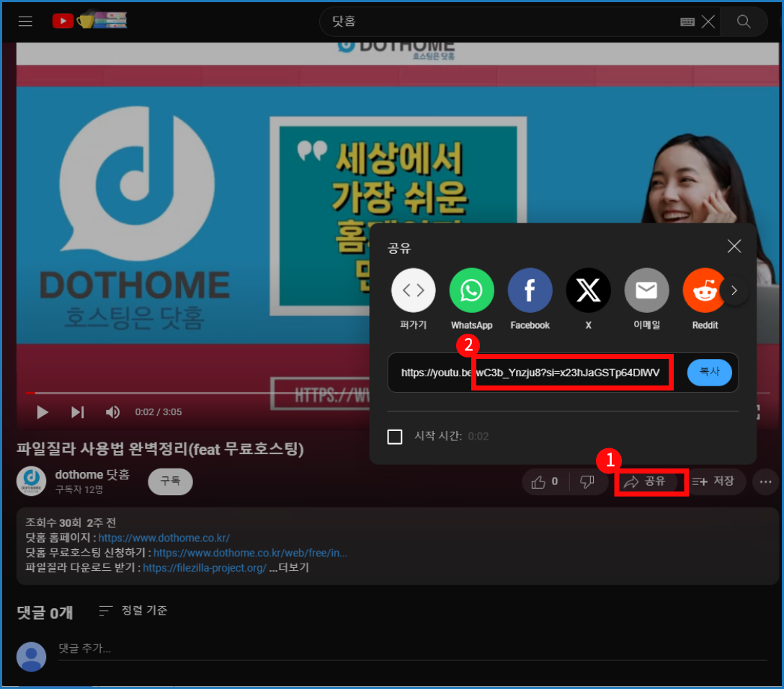Click the search magnifier button
The image size is (784, 689).
[744, 22]
